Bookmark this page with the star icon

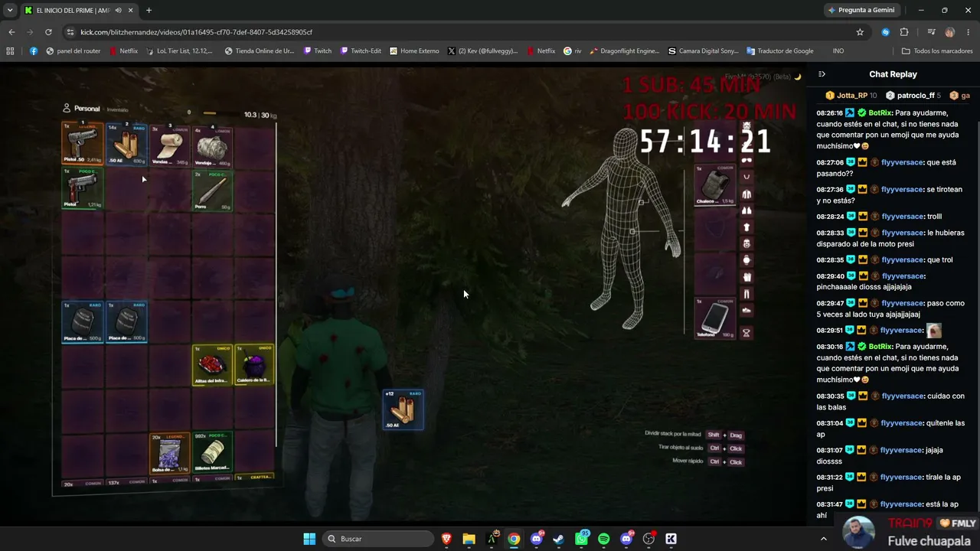click(860, 32)
